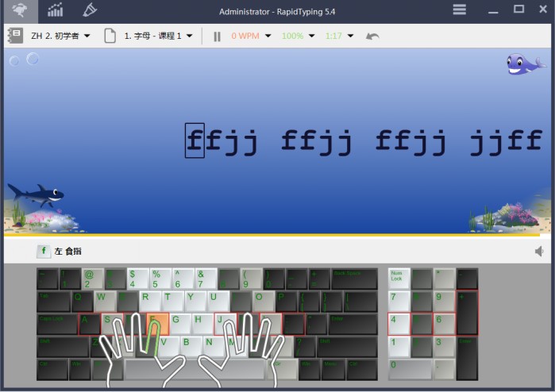This screenshot has width=555, height=392.
Task: Toggle sound with the speaker icon
Action: point(540,251)
